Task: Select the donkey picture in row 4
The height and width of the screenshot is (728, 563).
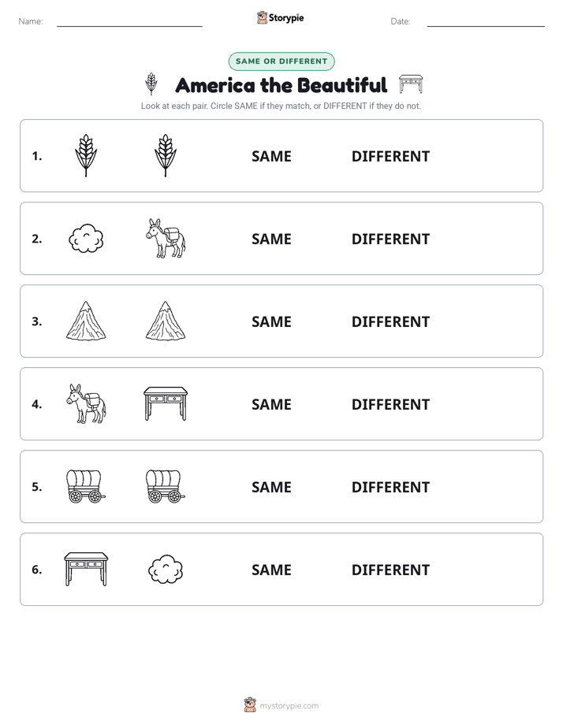Action: click(x=86, y=403)
